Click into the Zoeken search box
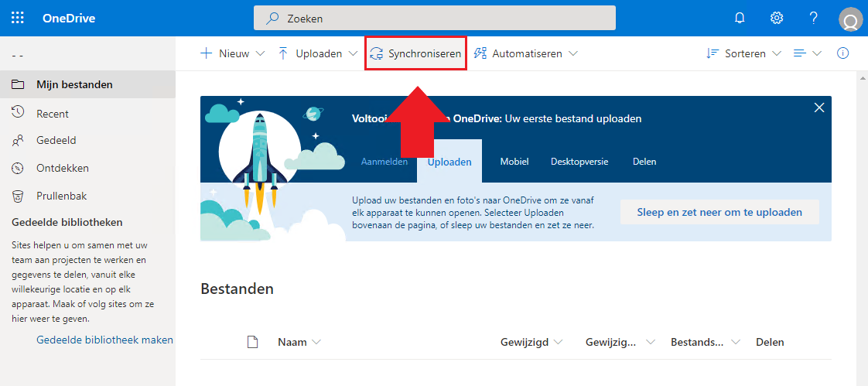The width and height of the screenshot is (868, 386). 435,19
